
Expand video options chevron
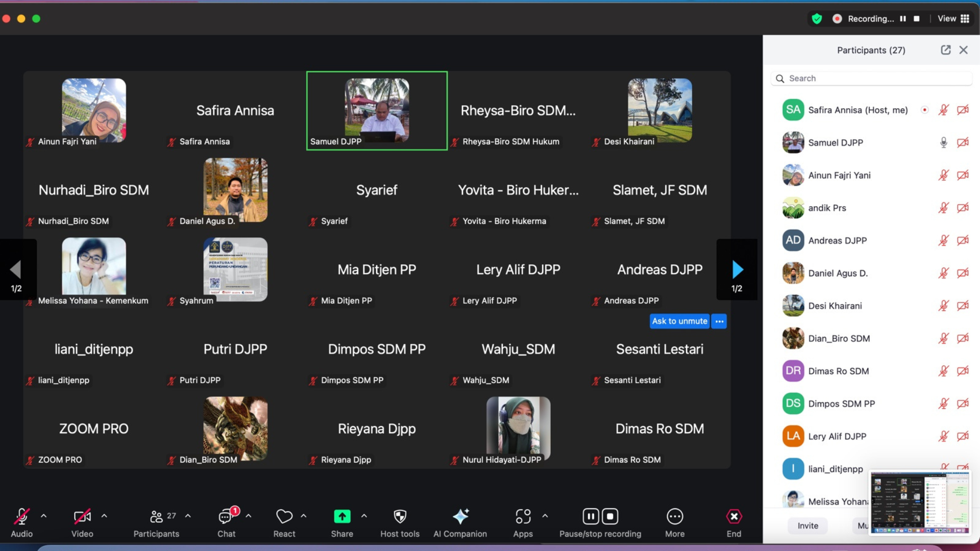coord(104,516)
